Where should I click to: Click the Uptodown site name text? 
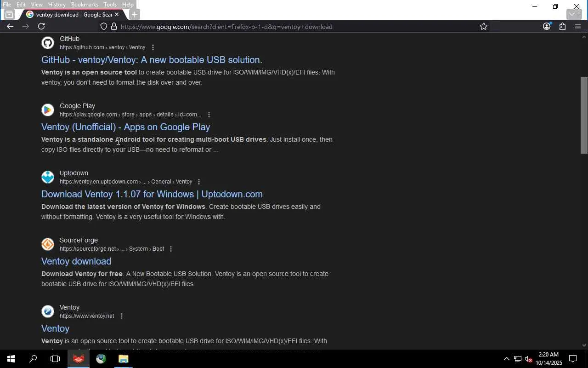[x=74, y=173]
